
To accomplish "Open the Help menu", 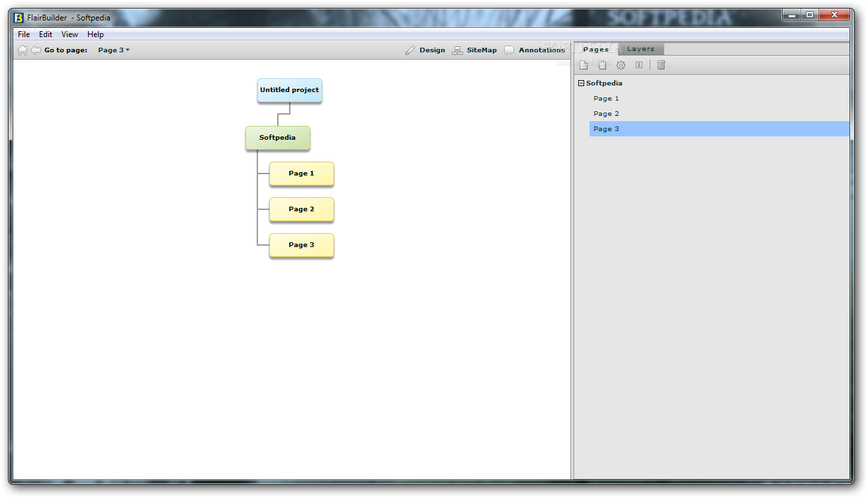I will coord(95,34).
